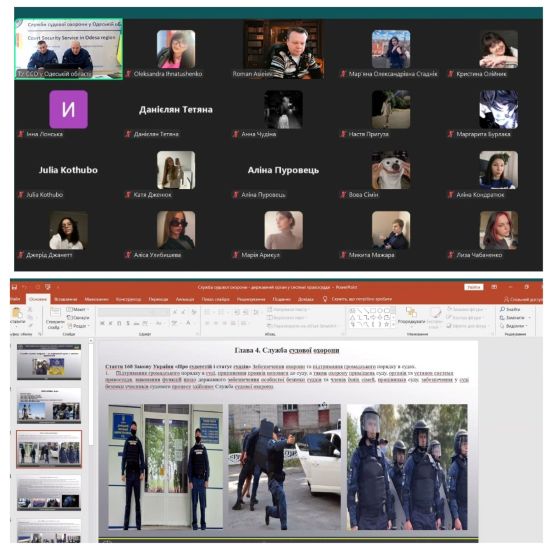Expand drawing group dialog launcher

click(x=492, y=334)
